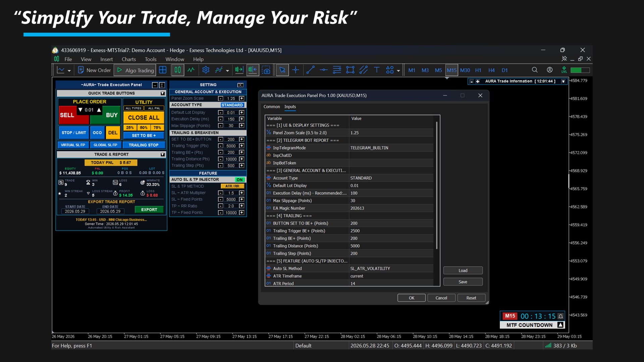This screenshot has height=362, width=644.
Task: Open the indicators list icon
Action: (219, 70)
